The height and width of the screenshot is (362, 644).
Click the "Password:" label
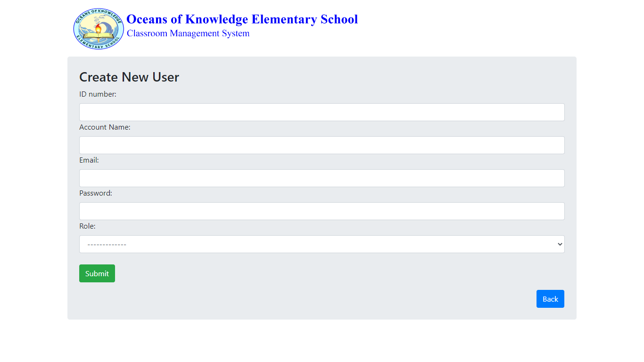pos(96,193)
